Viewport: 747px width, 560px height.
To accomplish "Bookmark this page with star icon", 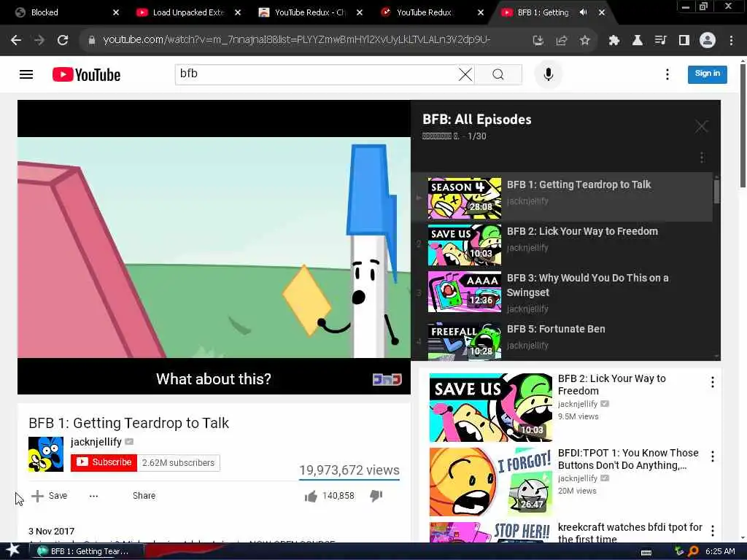I will (584, 41).
